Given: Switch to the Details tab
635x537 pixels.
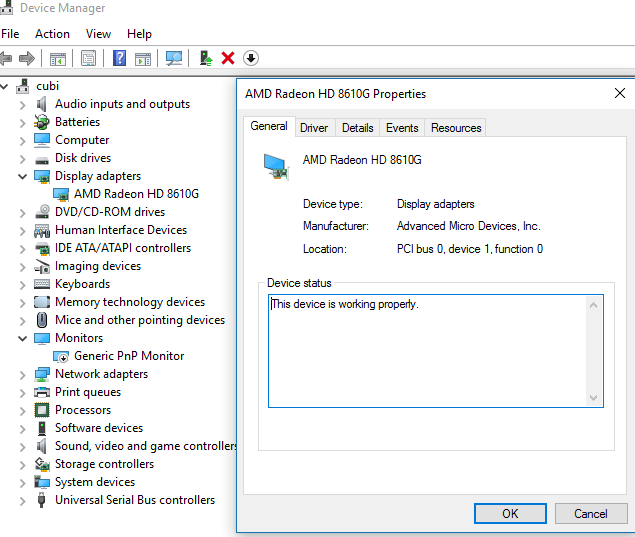Looking at the screenshot, I should (x=358, y=128).
